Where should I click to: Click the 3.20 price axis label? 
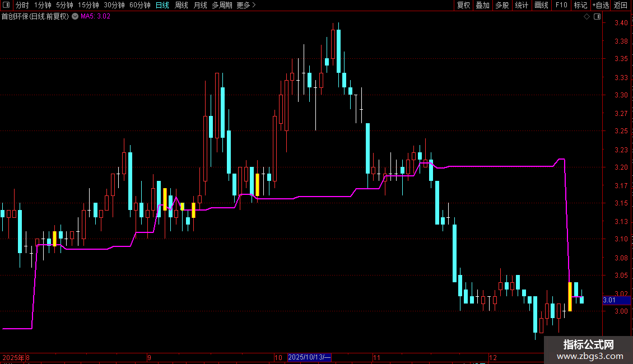(x=621, y=167)
